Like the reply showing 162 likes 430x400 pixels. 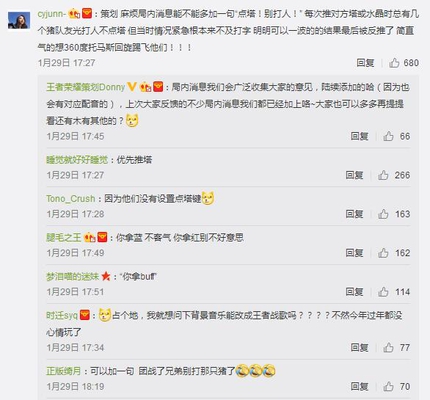tap(383, 253)
